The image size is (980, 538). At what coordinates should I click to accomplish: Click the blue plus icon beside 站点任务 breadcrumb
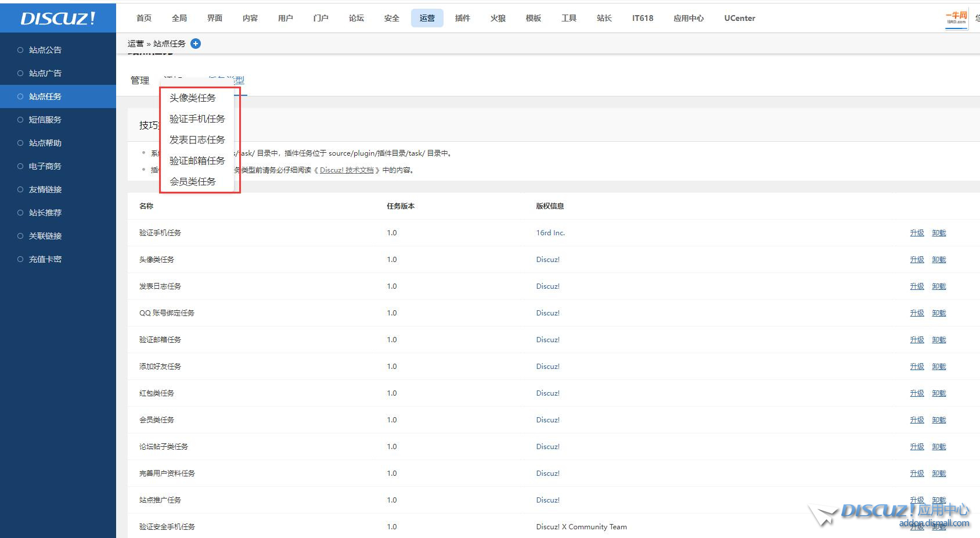coord(196,44)
